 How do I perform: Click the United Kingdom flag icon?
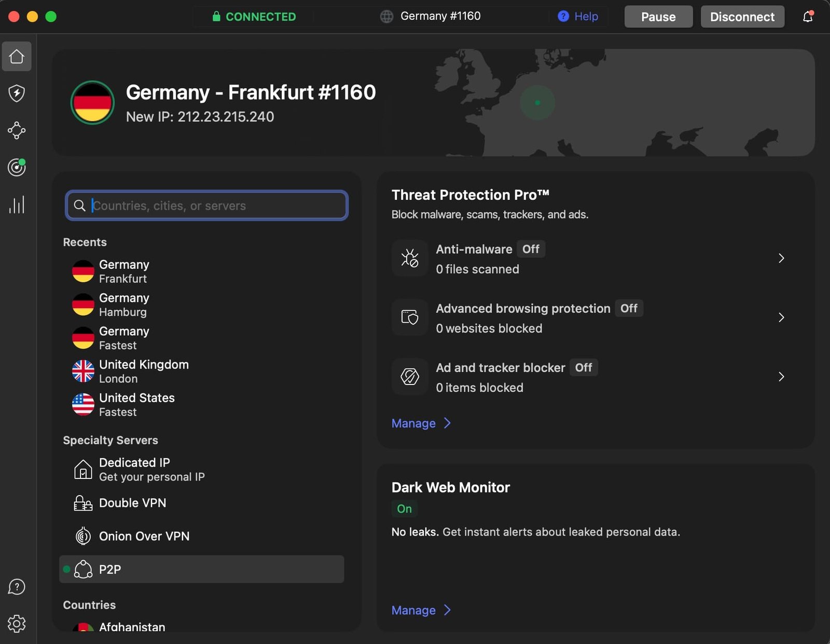click(83, 371)
